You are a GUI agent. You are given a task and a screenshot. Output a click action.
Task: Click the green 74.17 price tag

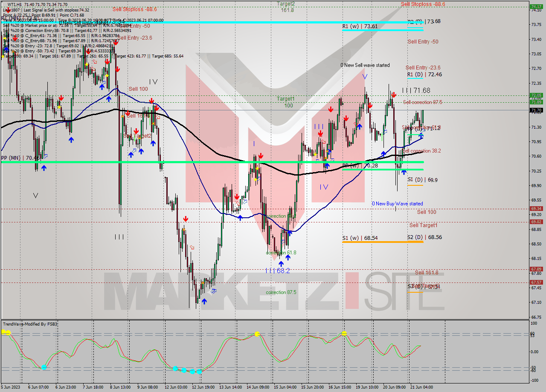(536, 7)
